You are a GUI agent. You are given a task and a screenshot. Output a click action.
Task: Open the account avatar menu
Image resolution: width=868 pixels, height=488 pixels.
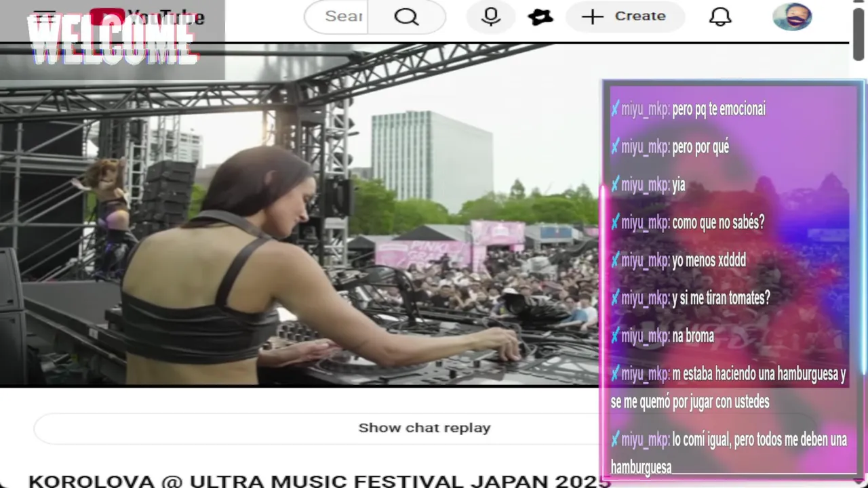pyautogui.click(x=792, y=16)
